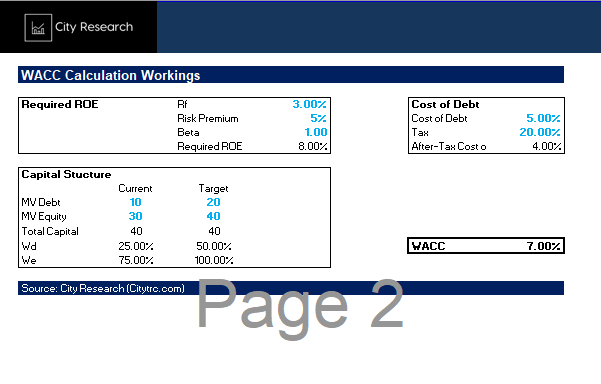Viewport: 601px width, 384px height.
Task: Click the City Research chart logo icon
Action: point(38,28)
